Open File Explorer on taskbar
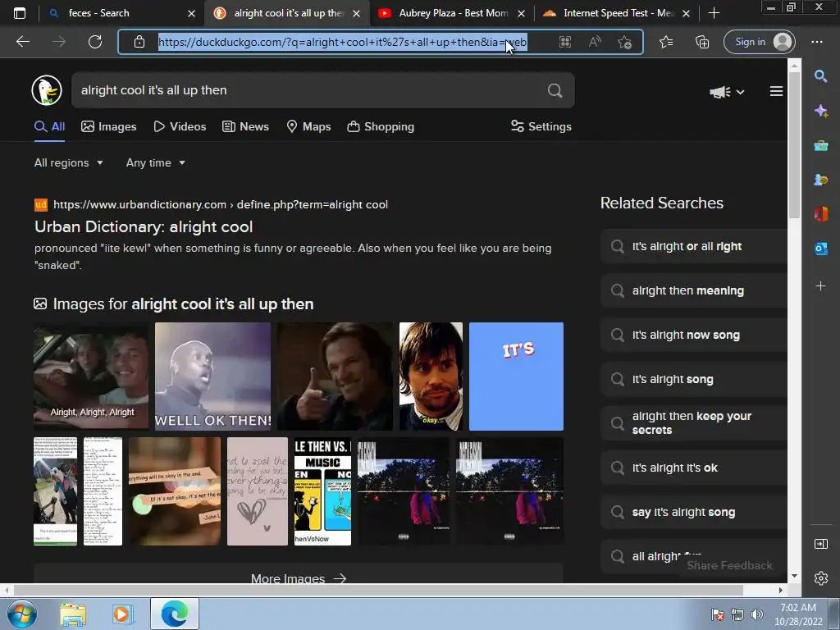This screenshot has width=840, height=630. [x=73, y=614]
